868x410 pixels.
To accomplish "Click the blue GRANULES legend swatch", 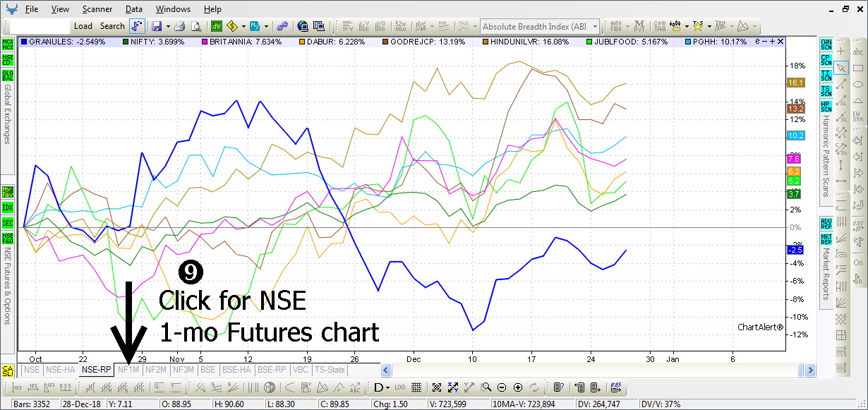I will pos(25,42).
